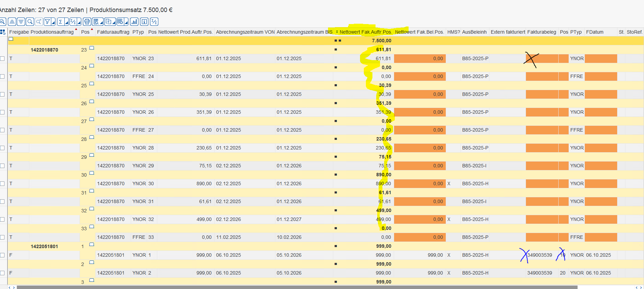
Task: Click the Fakturabeleg column header
Action: click(542, 32)
